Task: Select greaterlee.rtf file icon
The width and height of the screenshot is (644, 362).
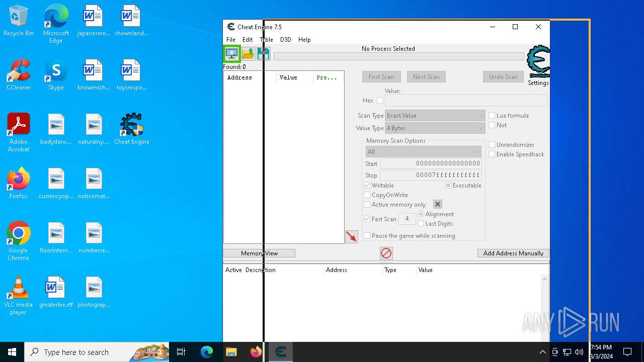Action: [x=56, y=292]
